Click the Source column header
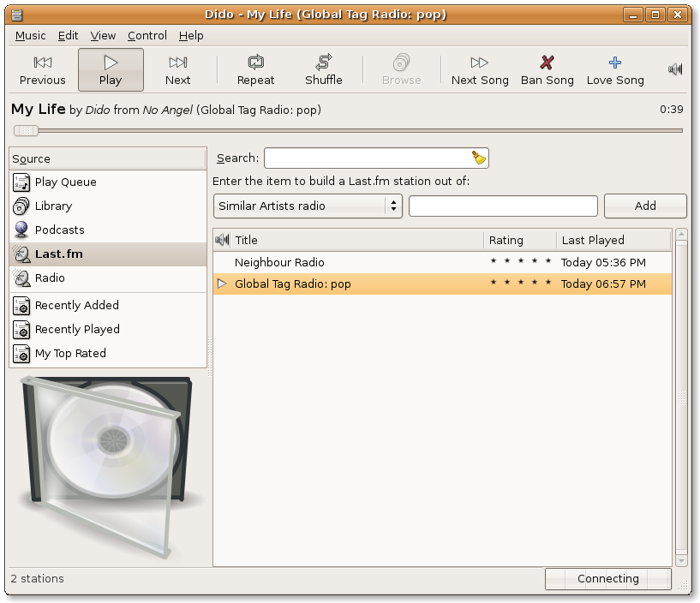Image resolution: width=700 pixels, height=603 pixels. click(108, 159)
